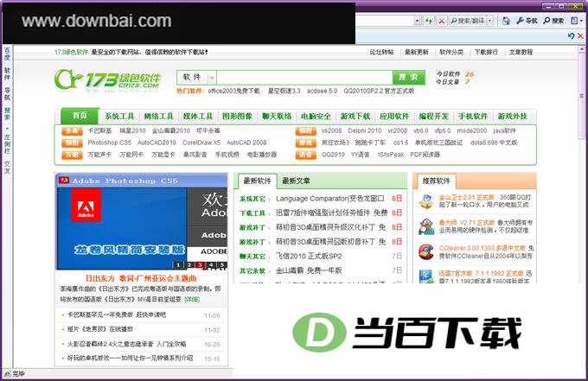Image resolution: width=588 pixels, height=381 pixels.
Task: Click the blue undo-close-tab arrow icon
Action: pos(571,36)
